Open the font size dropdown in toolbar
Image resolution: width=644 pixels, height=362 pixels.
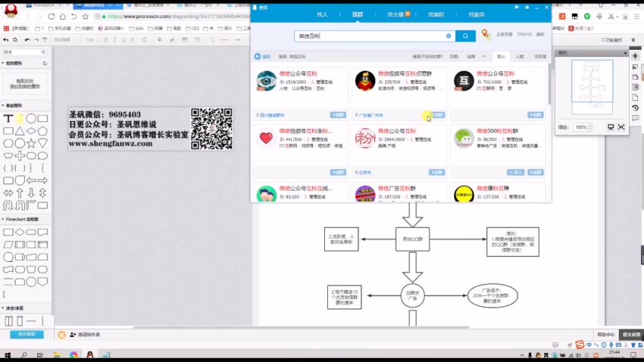(x=90, y=40)
